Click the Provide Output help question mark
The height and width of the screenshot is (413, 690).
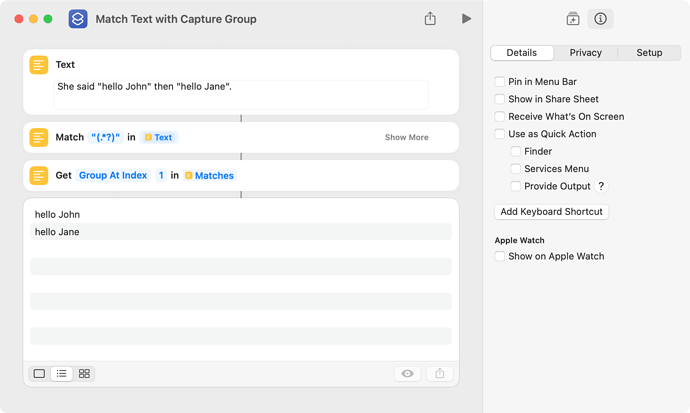click(x=601, y=186)
